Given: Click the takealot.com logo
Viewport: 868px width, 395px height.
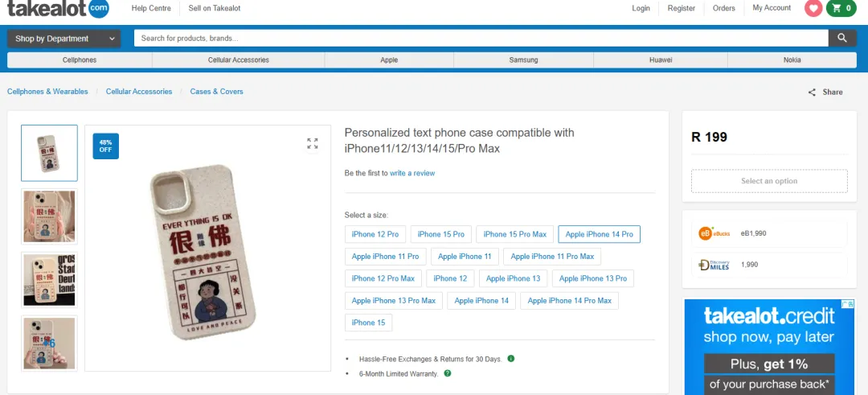Looking at the screenshot, I should point(58,9).
